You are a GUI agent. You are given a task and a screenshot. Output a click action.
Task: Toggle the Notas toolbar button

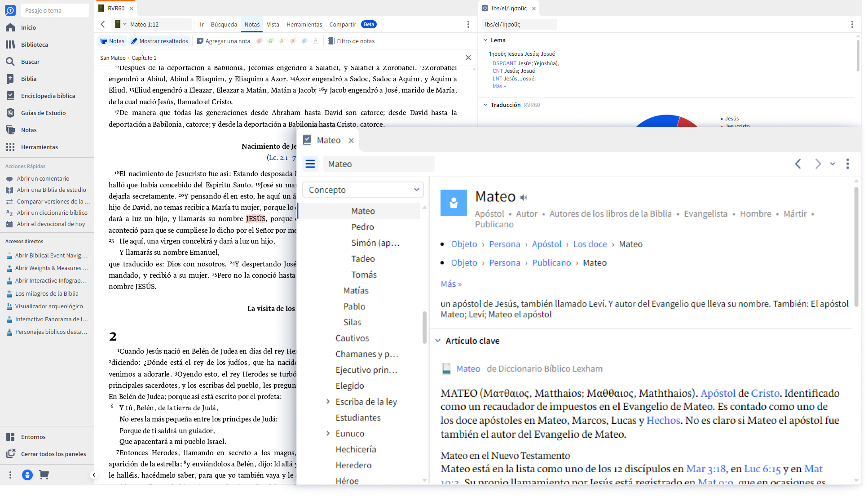[112, 41]
